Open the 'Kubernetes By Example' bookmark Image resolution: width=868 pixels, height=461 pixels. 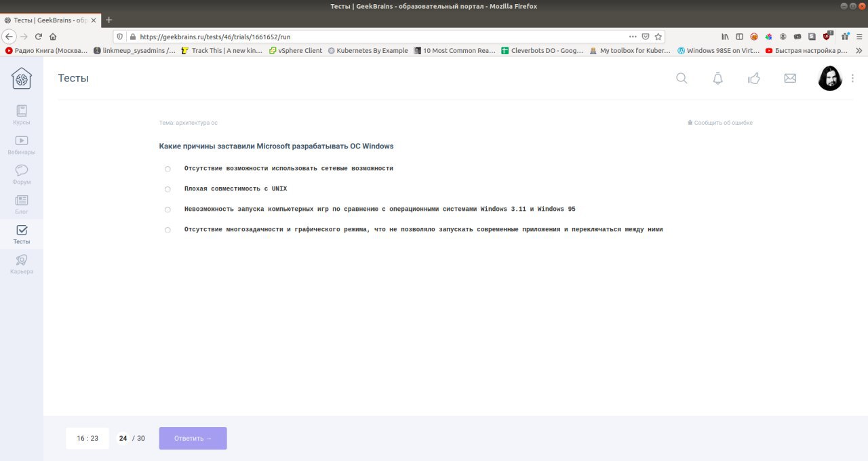pos(368,50)
